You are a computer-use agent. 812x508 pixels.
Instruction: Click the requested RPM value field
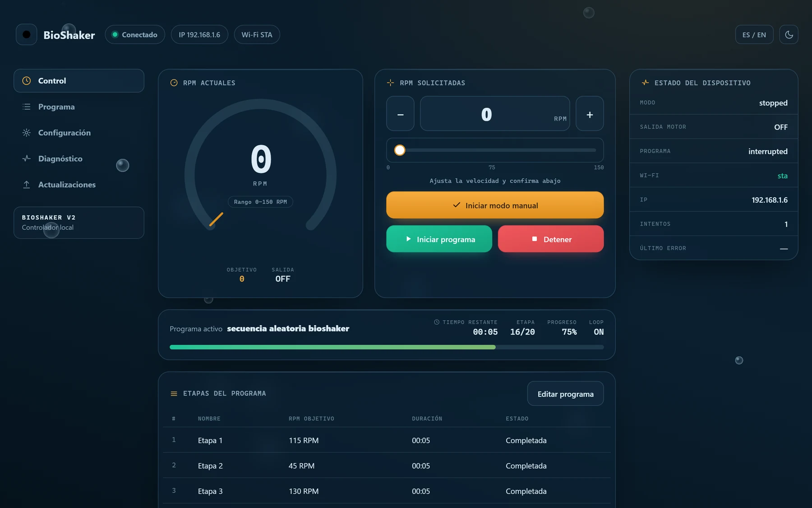pyautogui.click(x=495, y=114)
